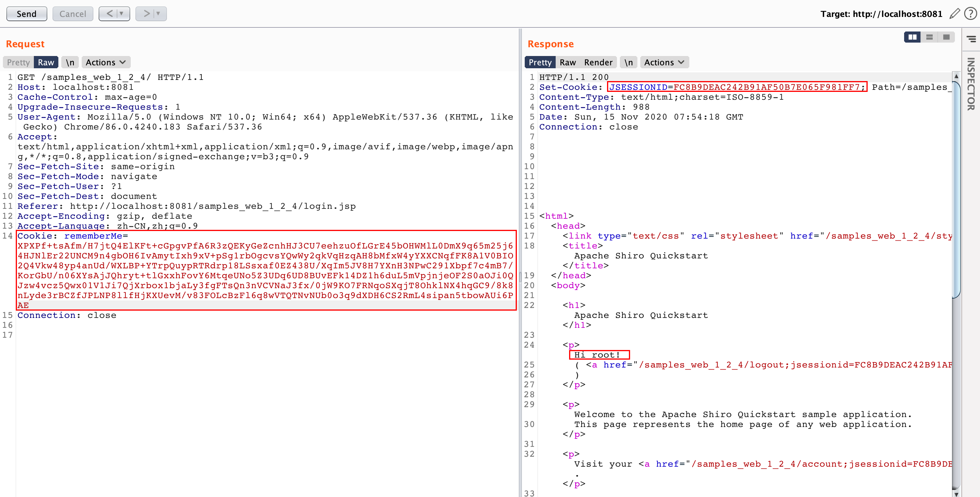Select the Response Raw tab

pyautogui.click(x=568, y=62)
